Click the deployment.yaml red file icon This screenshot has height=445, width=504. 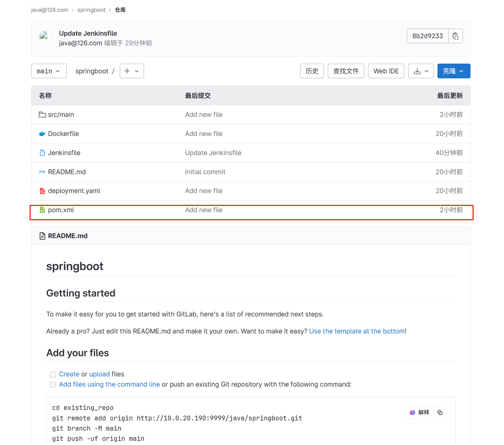tap(42, 191)
